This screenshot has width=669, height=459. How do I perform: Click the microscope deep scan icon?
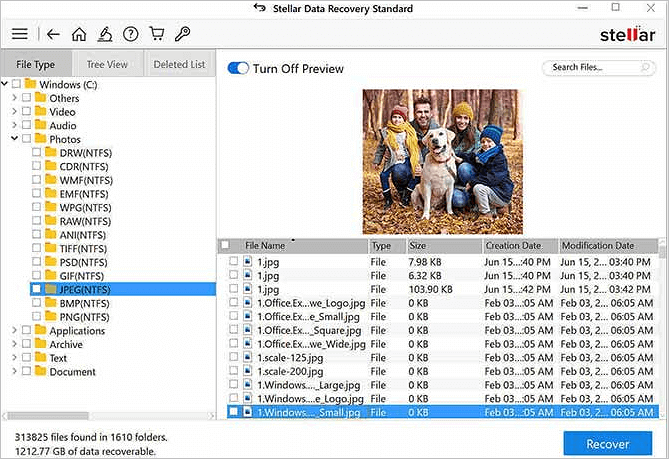[x=104, y=34]
